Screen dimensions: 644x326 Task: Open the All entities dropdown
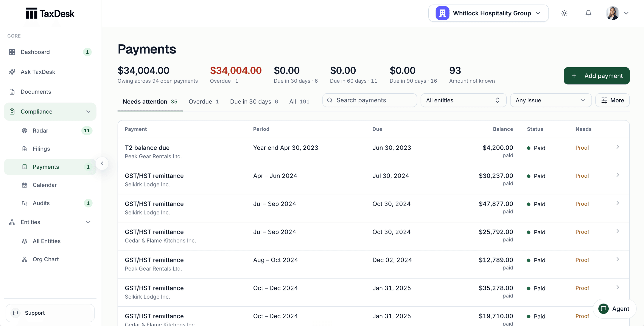click(x=463, y=100)
